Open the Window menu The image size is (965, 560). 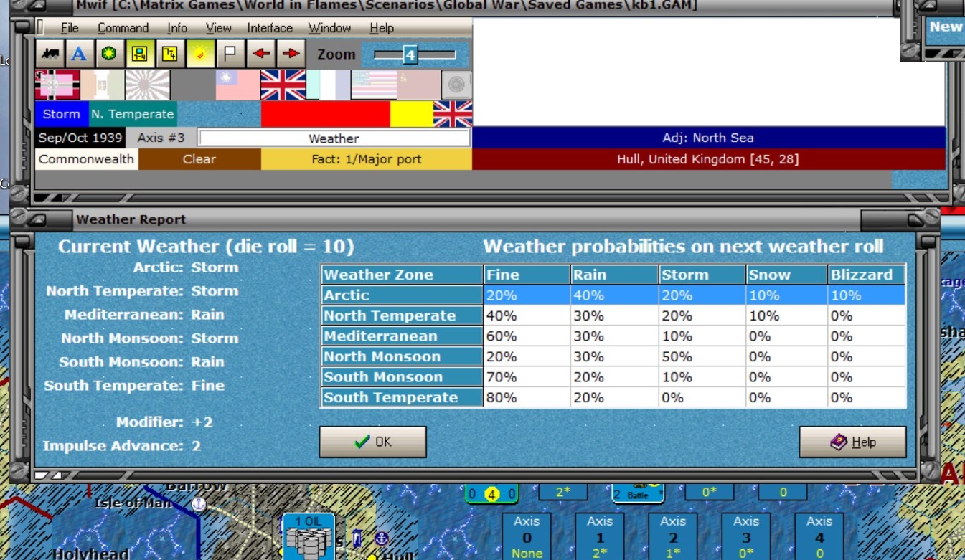pyautogui.click(x=329, y=28)
